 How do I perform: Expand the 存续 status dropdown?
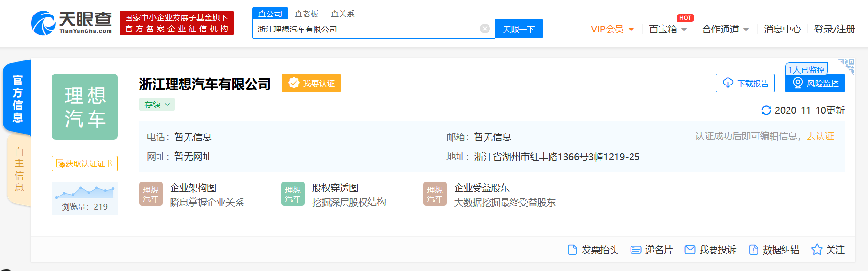coord(157,104)
